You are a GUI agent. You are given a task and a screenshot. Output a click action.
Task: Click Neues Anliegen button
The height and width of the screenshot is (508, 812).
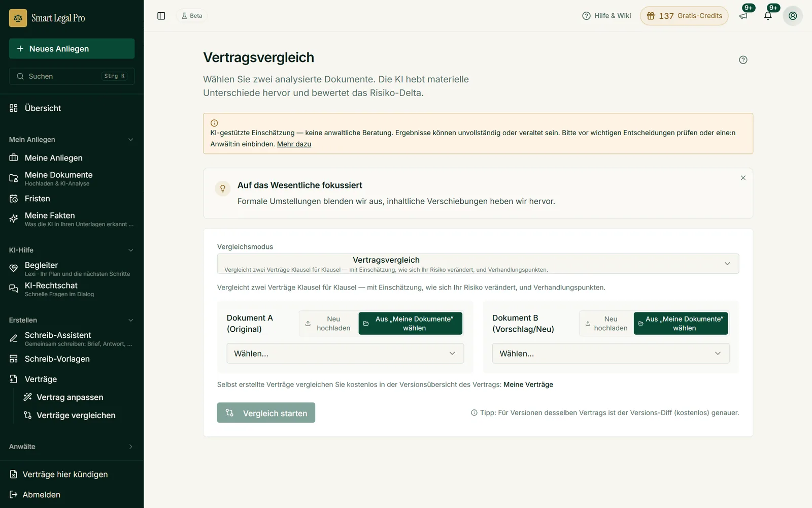tap(72, 49)
